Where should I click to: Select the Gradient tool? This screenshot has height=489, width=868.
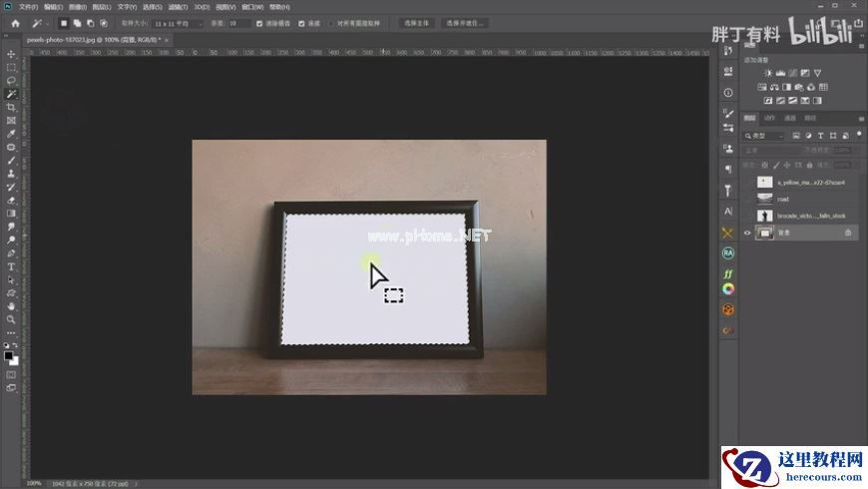click(x=11, y=214)
